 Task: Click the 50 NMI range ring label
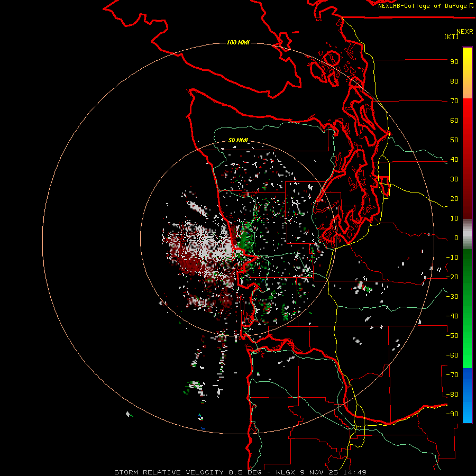(x=238, y=140)
